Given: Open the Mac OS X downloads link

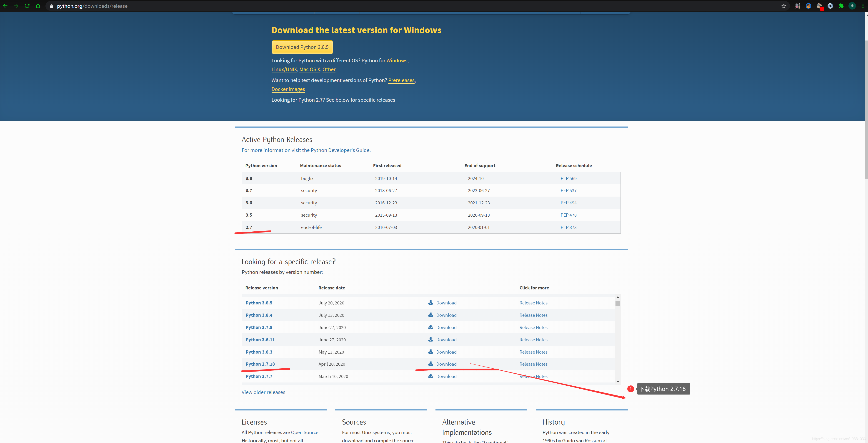Looking at the screenshot, I should [310, 69].
